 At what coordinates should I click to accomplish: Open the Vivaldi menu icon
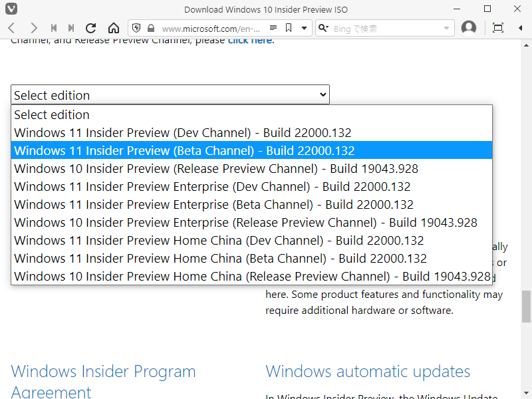[x=11, y=9]
